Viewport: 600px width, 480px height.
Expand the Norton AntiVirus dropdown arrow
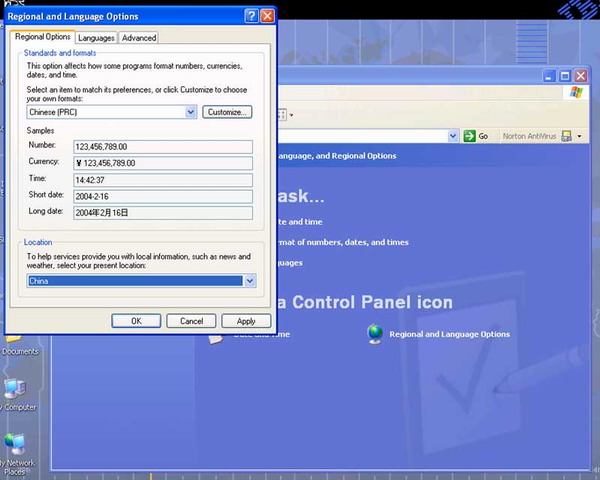coord(579,136)
